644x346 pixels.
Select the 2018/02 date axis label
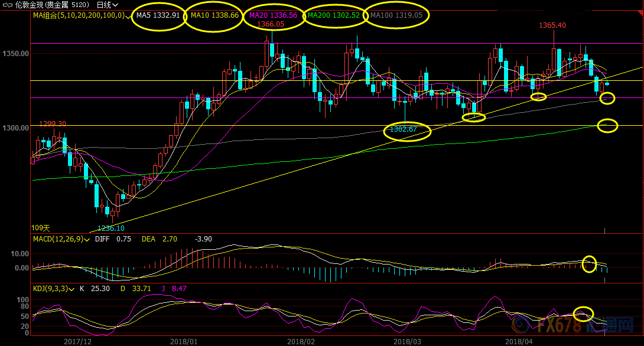coord(301,341)
